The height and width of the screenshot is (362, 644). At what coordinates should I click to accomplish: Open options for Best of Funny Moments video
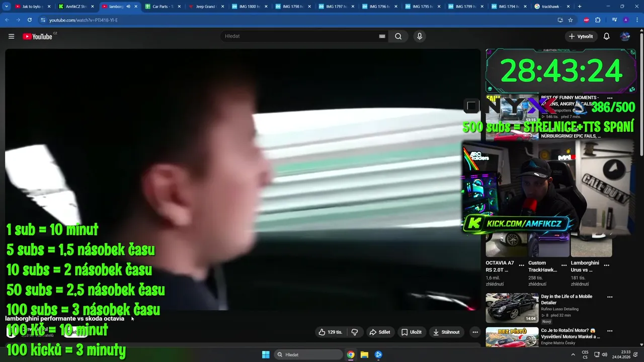pyautogui.click(x=610, y=98)
